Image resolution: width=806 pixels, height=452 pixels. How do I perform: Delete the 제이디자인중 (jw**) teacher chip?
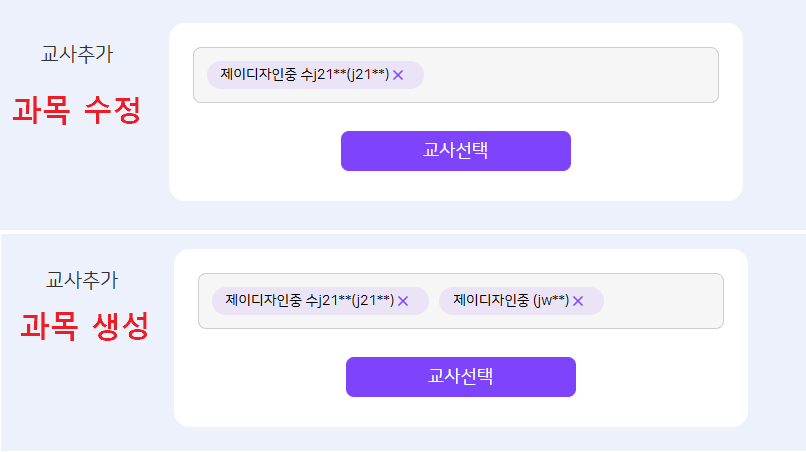coord(578,301)
